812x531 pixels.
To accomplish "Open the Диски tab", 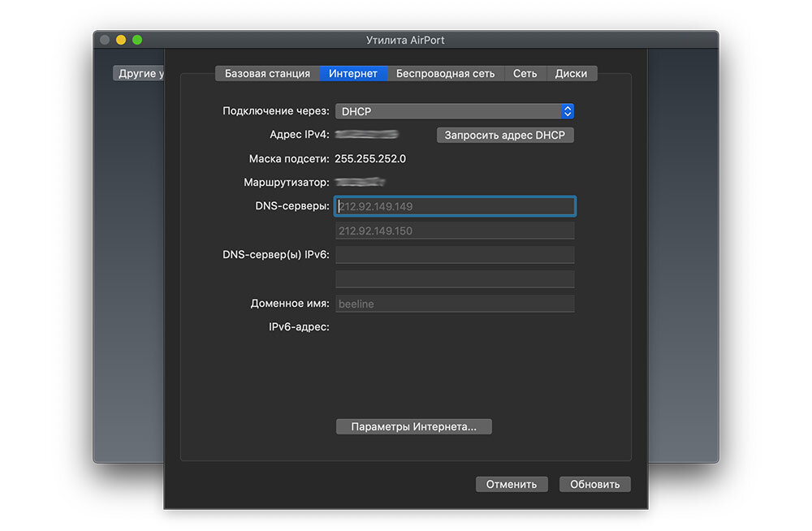I will (x=572, y=73).
